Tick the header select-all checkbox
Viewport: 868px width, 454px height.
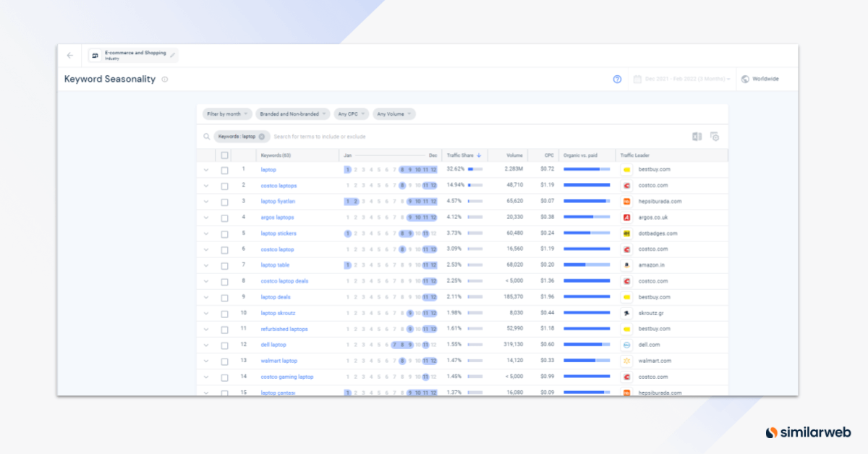(225, 155)
